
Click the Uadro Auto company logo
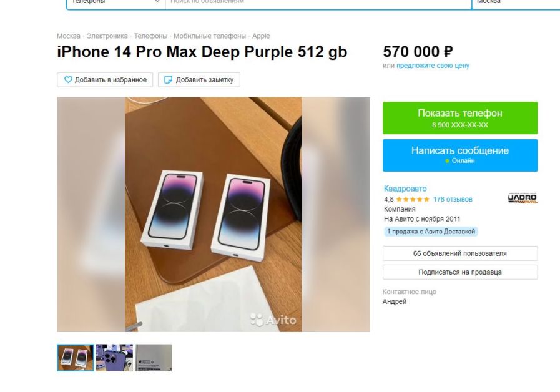523,198
